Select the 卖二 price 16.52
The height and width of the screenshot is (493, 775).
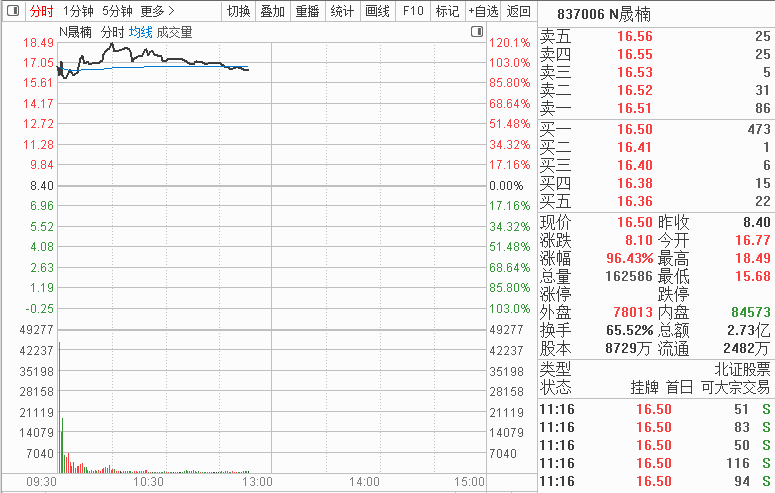[635, 90]
